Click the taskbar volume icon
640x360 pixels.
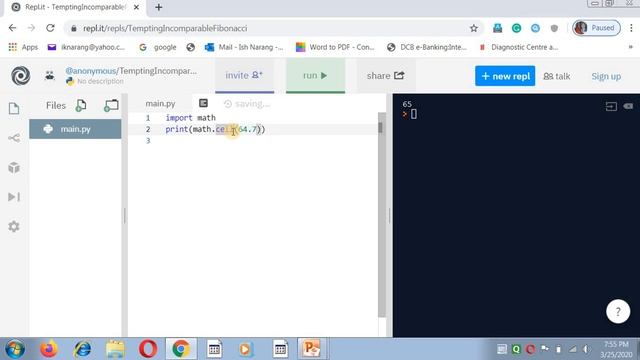[587, 349]
